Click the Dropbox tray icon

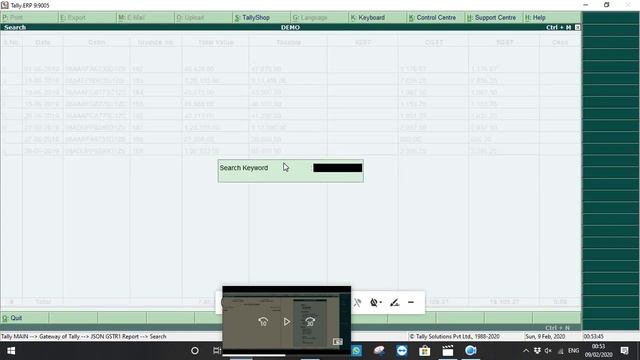click(x=537, y=351)
